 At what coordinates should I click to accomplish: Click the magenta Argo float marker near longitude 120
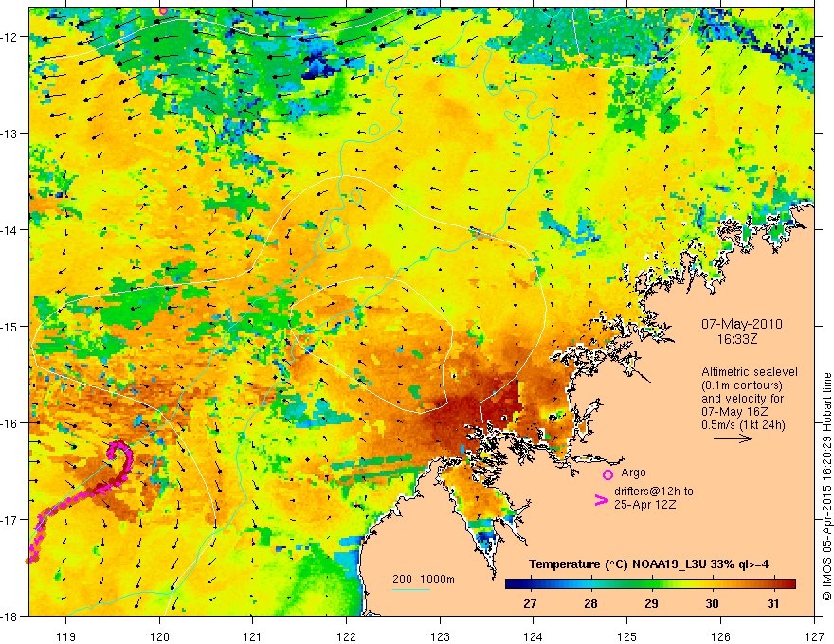pos(163,10)
